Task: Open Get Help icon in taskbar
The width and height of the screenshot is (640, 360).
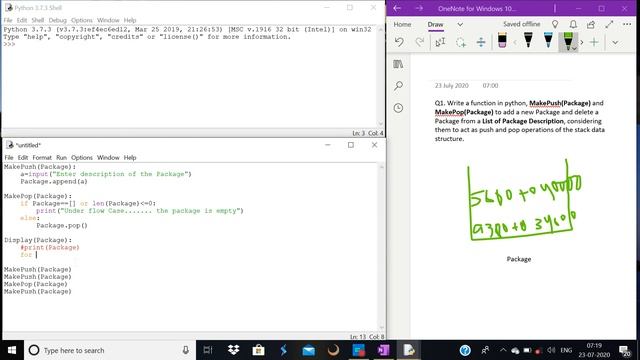Action: tap(465, 350)
